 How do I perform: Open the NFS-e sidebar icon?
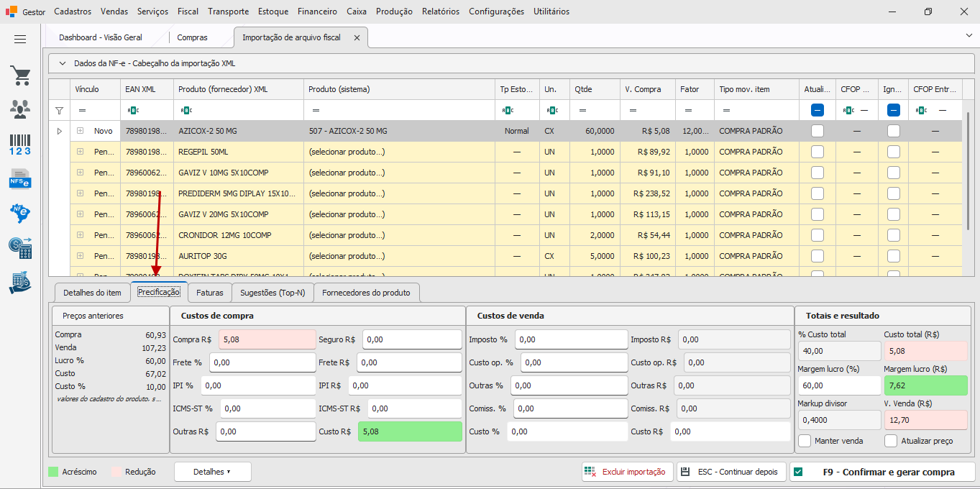pos(20,178)
